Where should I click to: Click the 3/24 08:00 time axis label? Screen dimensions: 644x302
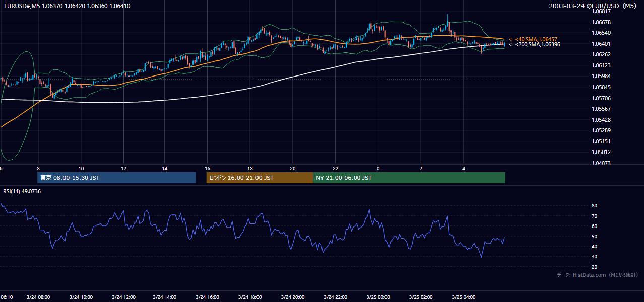(38, 297)
